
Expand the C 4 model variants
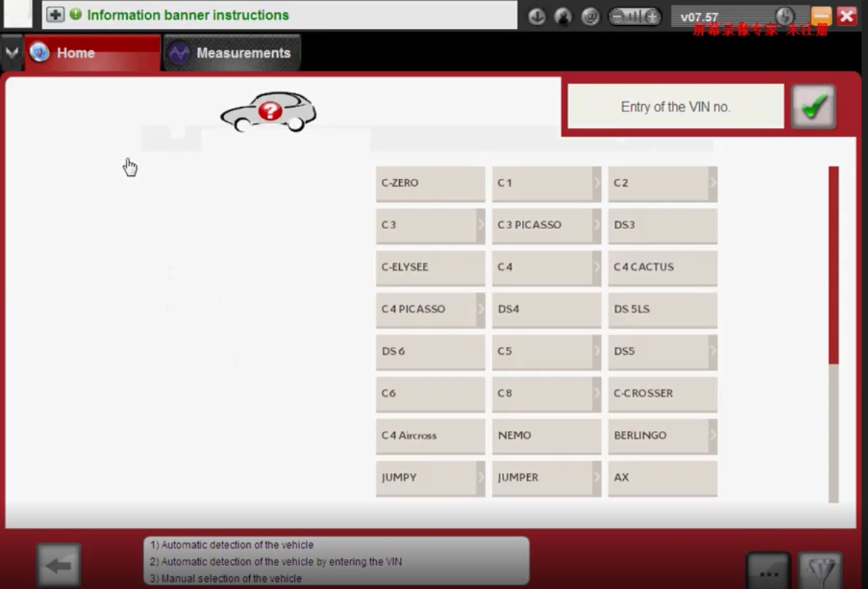597,267
